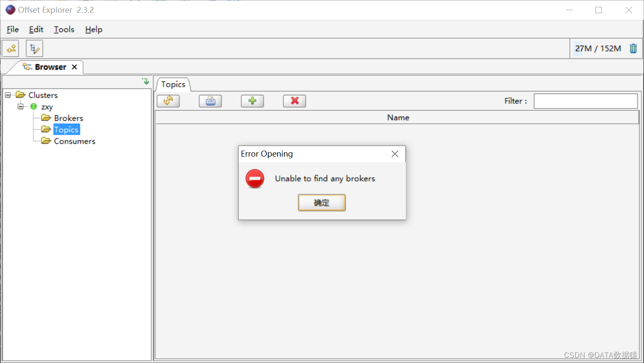This screenshot has height=363, width=644.
Task: Click the Consumers folder icon
Action: coord(46,141)
